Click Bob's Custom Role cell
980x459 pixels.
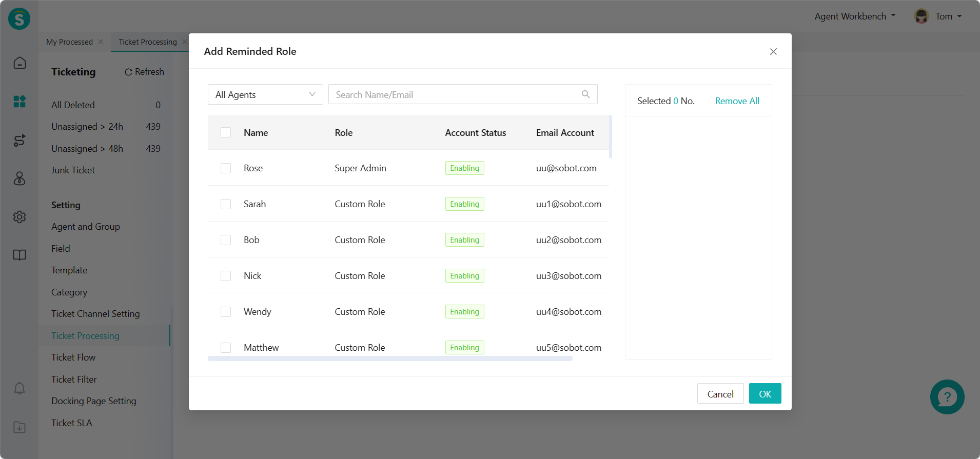point(360,240)
